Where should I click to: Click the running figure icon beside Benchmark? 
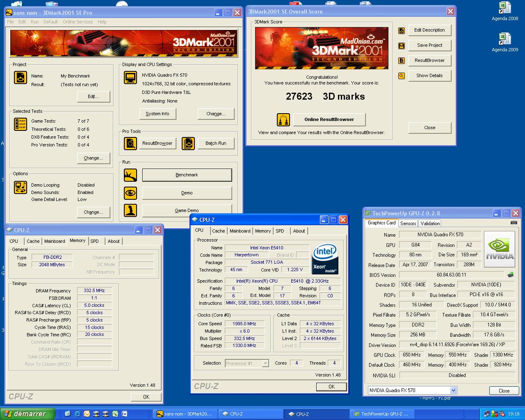(130, 175)
